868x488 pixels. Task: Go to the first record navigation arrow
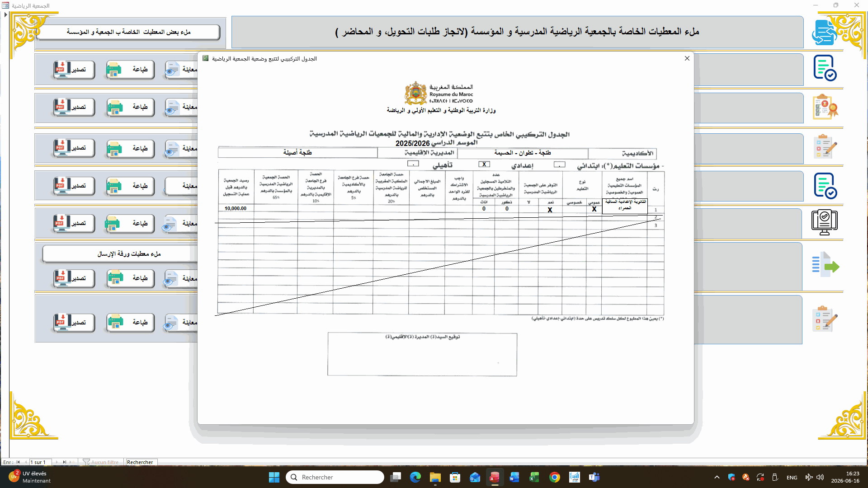click(x=18, y=462)
